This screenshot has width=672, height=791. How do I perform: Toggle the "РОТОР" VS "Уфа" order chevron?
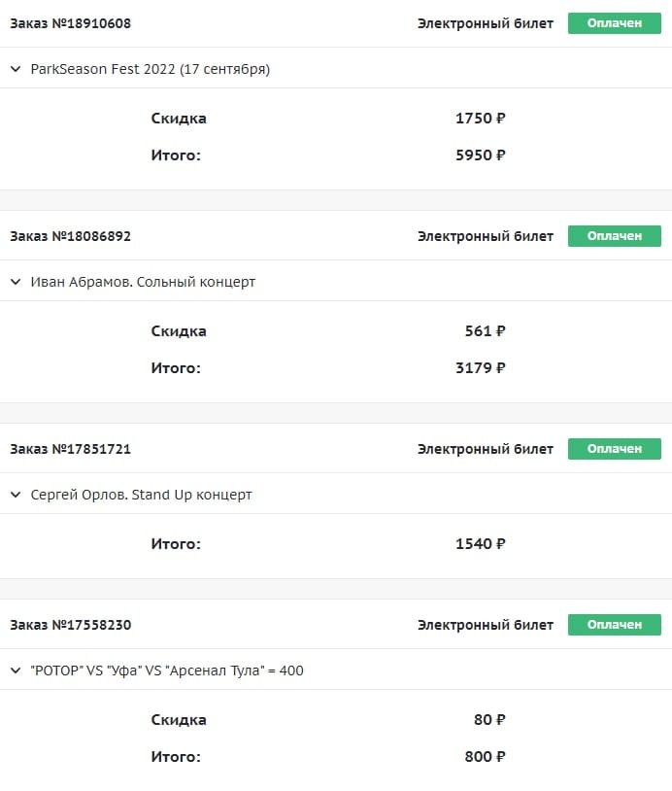click(x=16, y=671)
